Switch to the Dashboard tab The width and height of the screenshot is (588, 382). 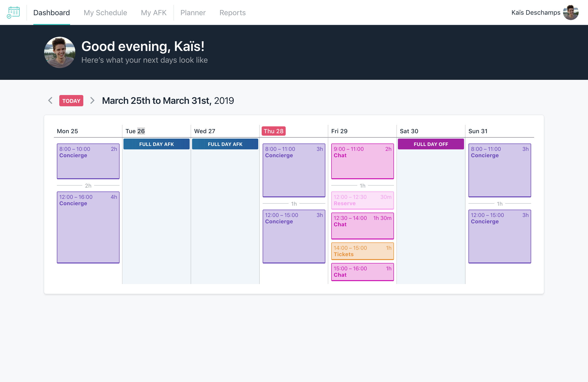(x=51, y=12)
